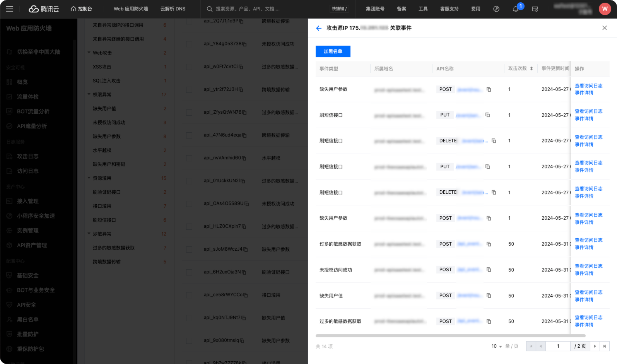Go back using the panel arrow
This screenshot has height=364, width=617.
pyautogui.click(x=319, y=28)
